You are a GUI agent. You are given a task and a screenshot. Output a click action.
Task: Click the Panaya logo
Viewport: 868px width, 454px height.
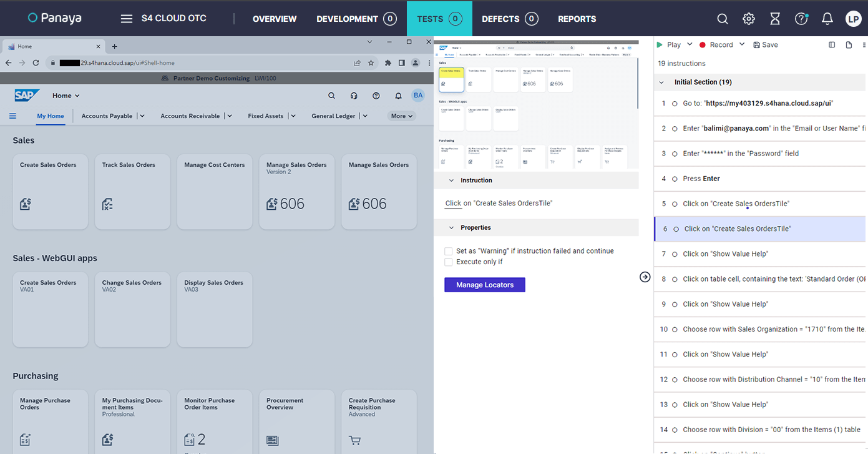pos(55,18)
